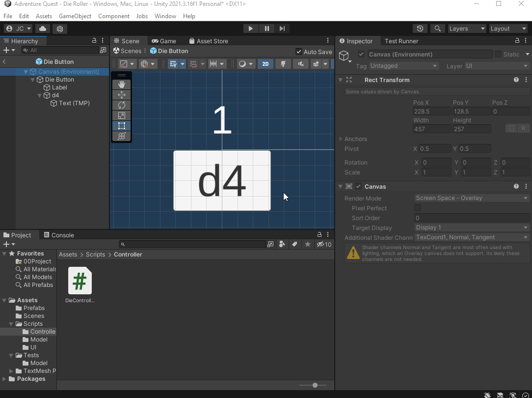The height and width of the screenshot is (398, 532).
Task: Open the Undo History button
Action: (420, 28)
